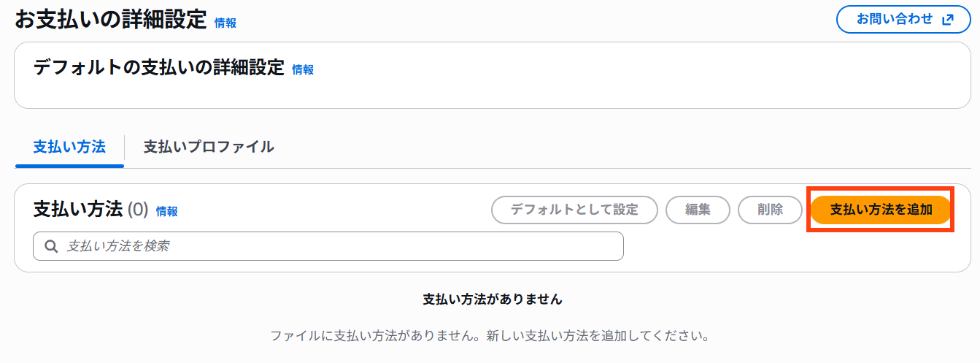Open the お問い合わせ button
980x363 pixels.
point(903,20)
